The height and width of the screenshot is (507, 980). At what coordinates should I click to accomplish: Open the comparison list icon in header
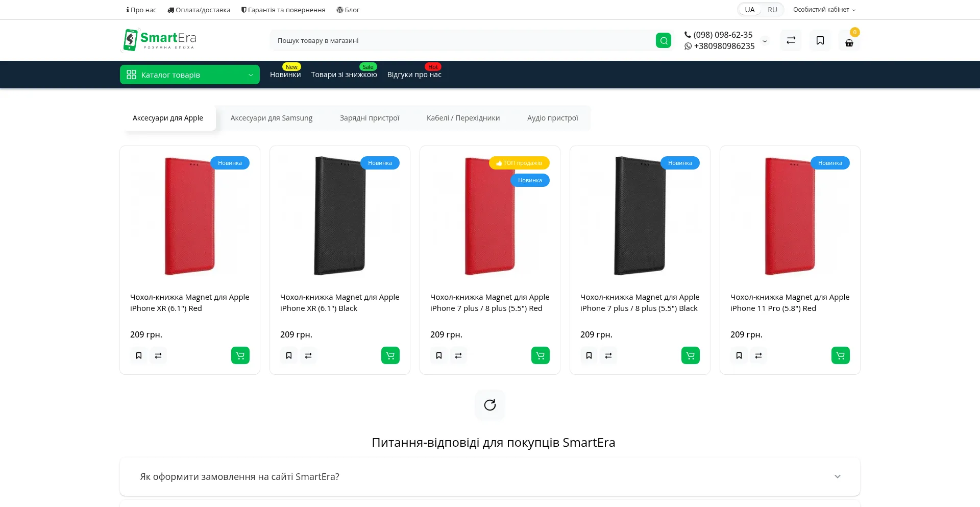(x=791, y=40)
